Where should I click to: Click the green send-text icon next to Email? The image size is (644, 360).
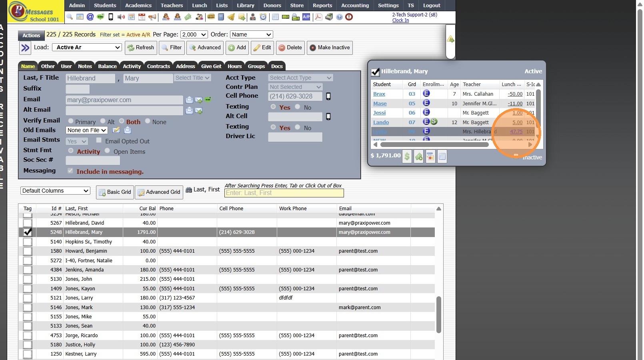208,99
